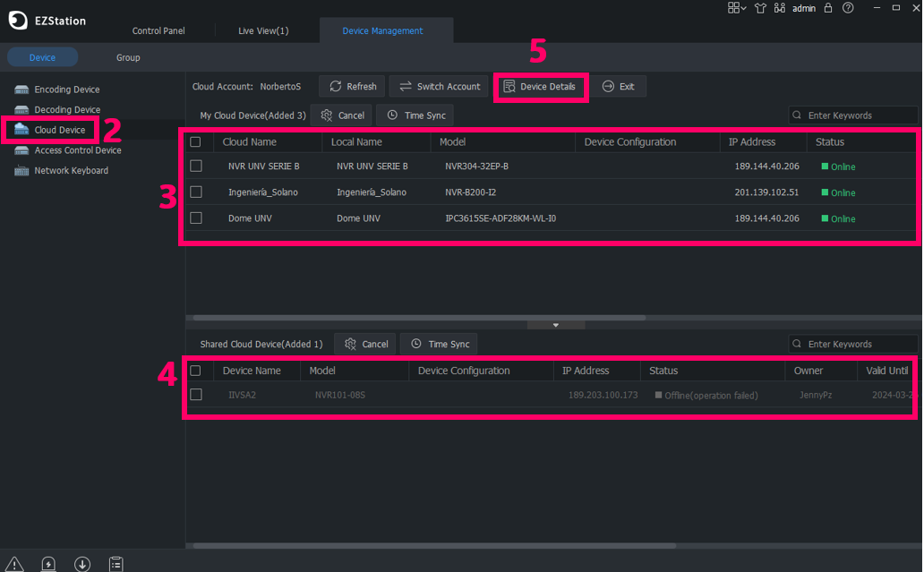Click the Switch Account button

point(439,86)
